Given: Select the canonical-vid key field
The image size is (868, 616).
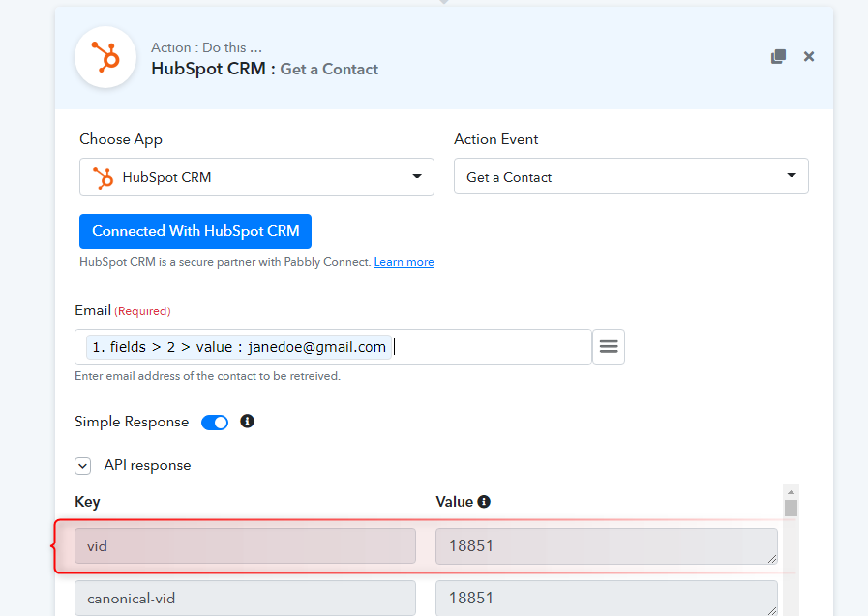Looking at the screenshot, I should coord(245,599).
